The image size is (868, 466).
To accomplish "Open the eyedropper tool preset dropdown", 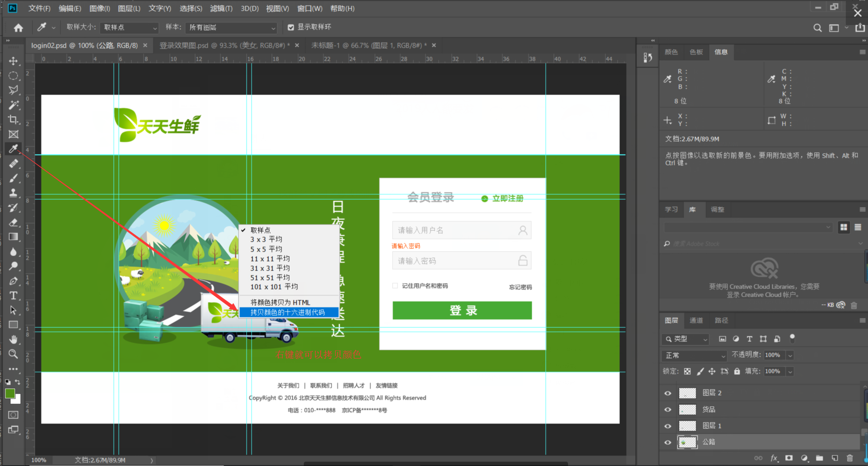I will (x=54, y=28).
